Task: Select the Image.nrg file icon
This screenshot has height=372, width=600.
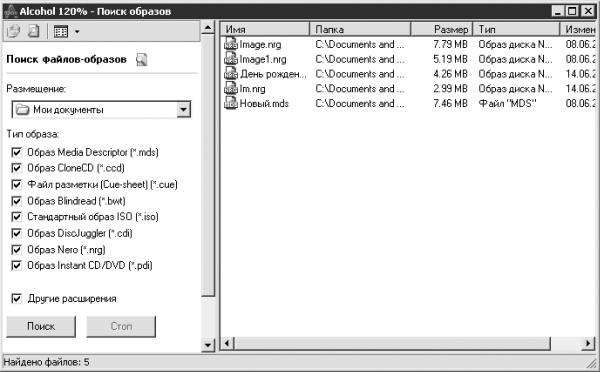Action: (x=231, y=44)
